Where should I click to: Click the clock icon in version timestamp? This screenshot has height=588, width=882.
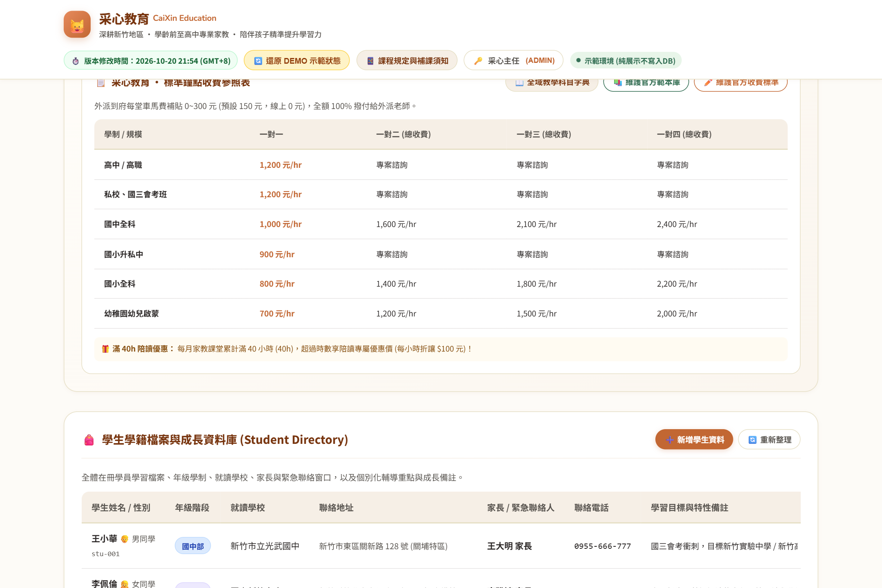click(x=76, y=61)
